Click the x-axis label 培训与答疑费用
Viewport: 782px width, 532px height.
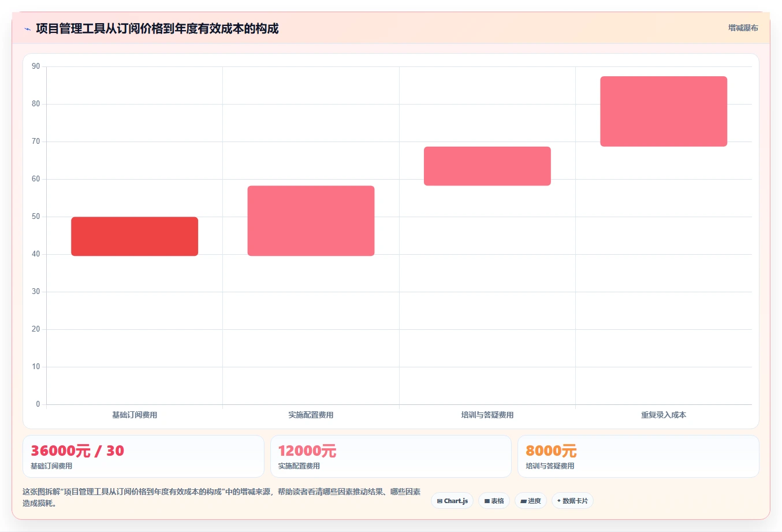coord(487,415)
